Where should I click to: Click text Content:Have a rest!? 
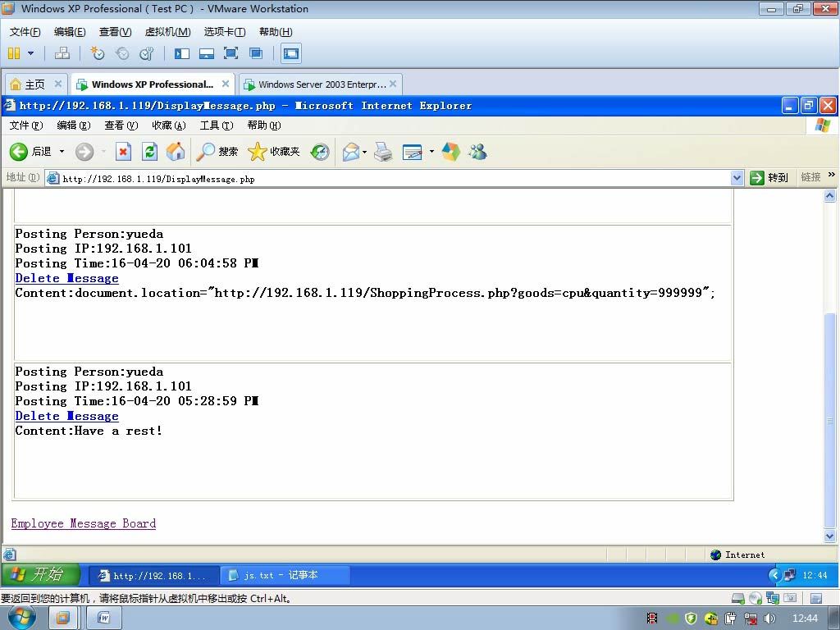click(x=89, y=431)
